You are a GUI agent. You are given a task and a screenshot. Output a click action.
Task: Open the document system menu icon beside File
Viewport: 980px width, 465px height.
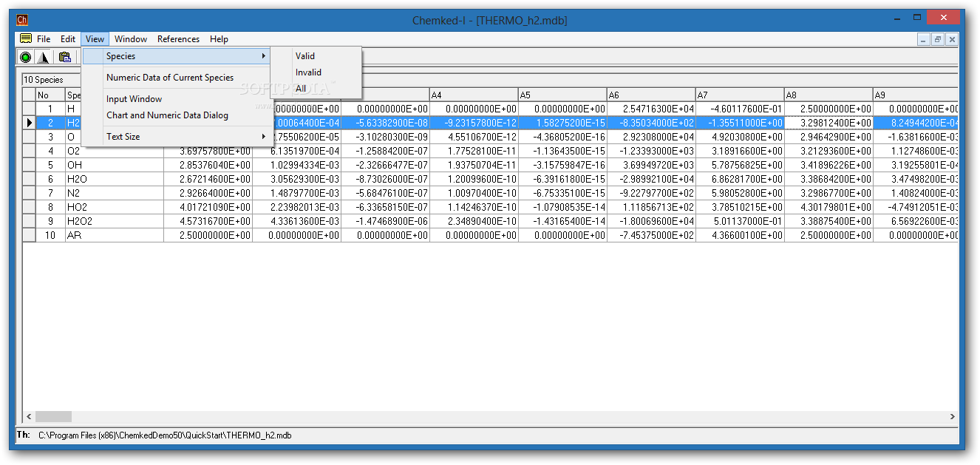coord(26,39)
